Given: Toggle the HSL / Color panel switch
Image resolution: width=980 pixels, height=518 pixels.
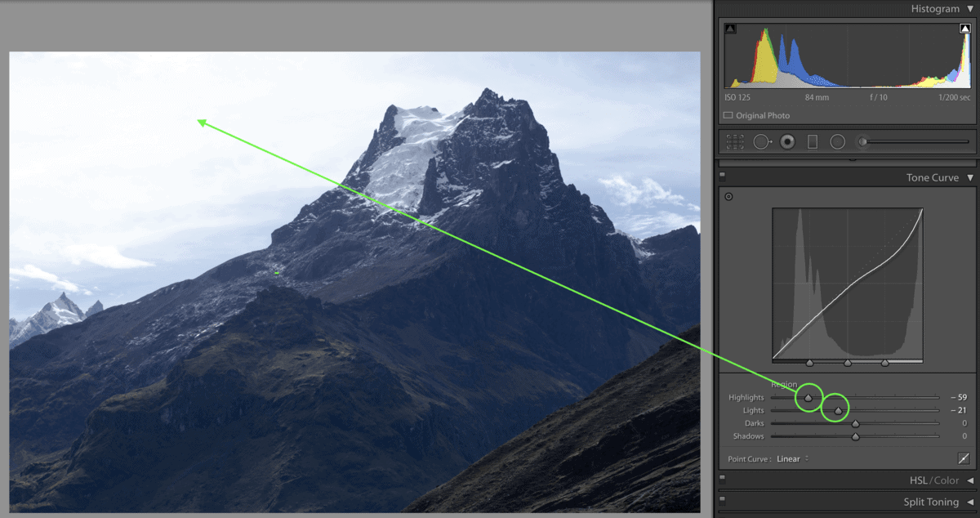Looking at the screenshot, I should [x=723, y=480].
